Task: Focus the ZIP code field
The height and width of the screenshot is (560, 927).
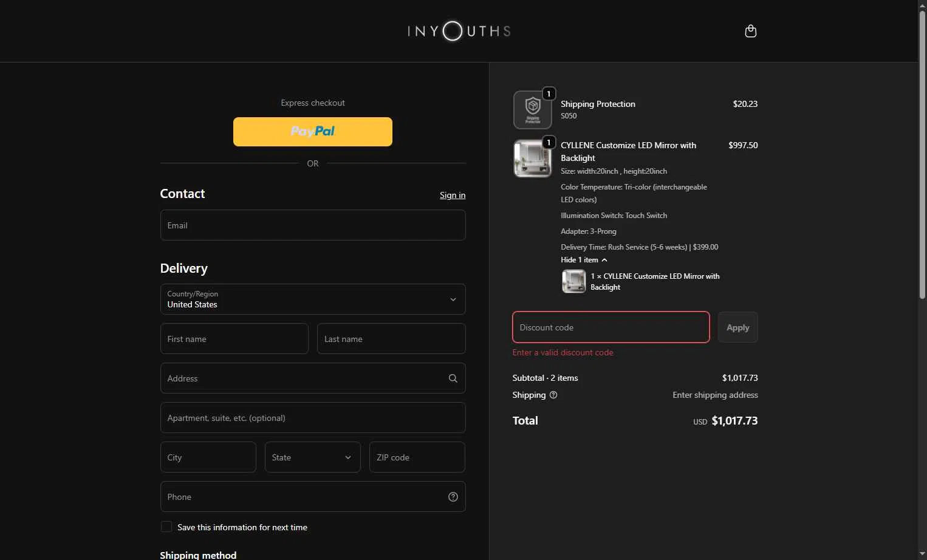Action: pos(417,457)
